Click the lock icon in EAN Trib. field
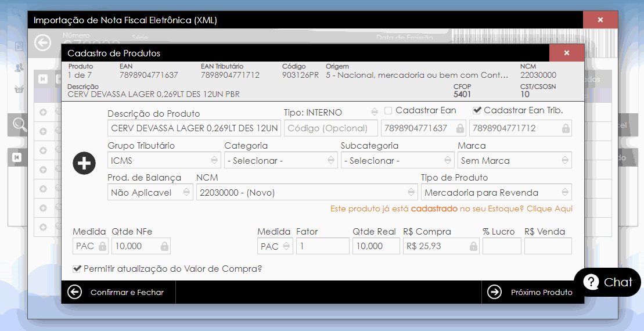Image resolution: width=644 pixels, height=331 pixels. click(566, 128)
